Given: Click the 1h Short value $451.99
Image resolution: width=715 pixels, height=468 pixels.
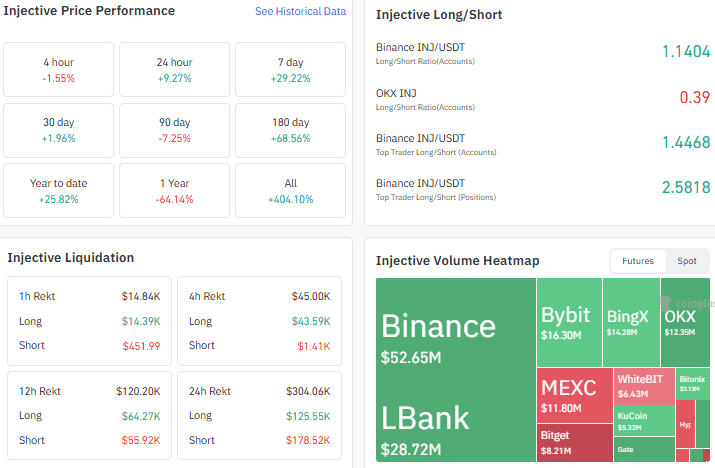Looking at the screenshot, I should pyautogui.click(x=141, y=346).
